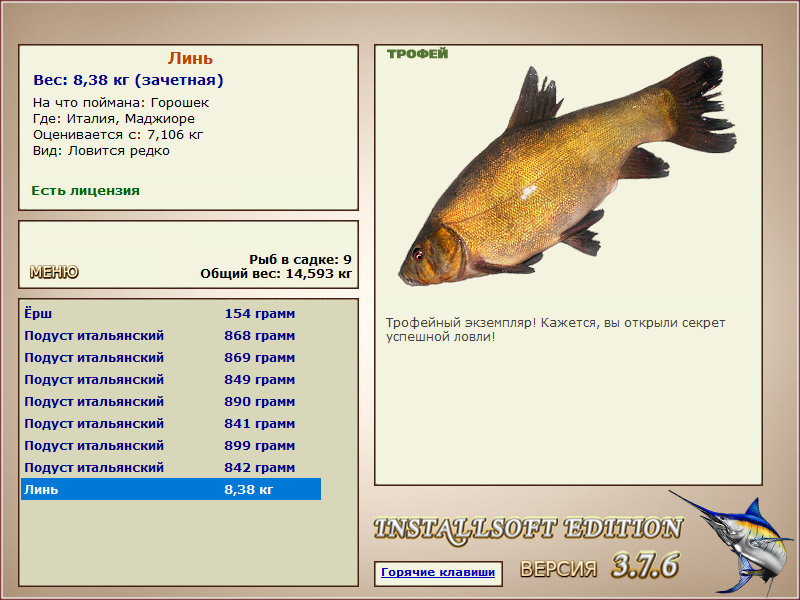Click highlighted Линь 8,38 кг row
800x600 pixels.
(x=171, y=489)
